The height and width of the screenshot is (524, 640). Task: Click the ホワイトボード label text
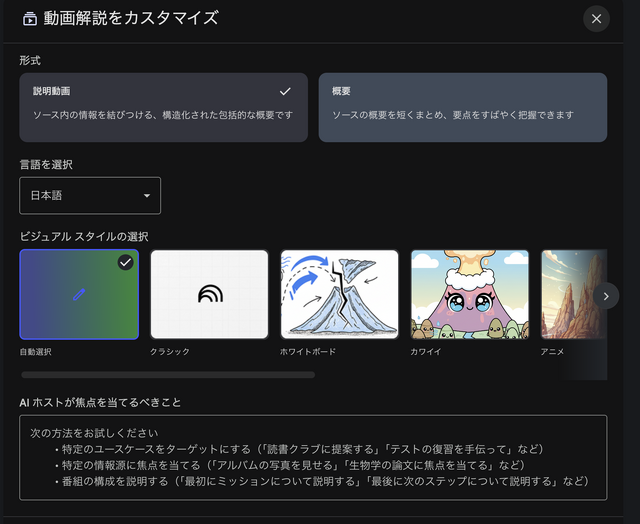pyautogui.click(x=306, y=352)
